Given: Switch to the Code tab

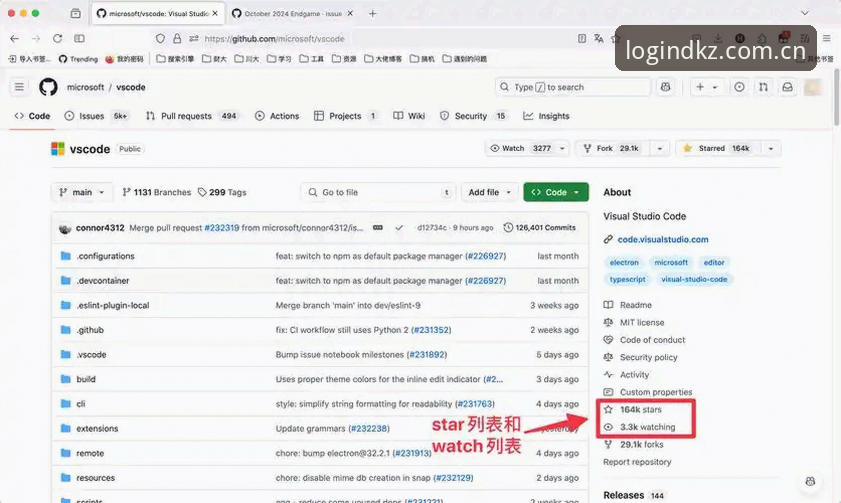Looking at the screenshot, I should tap(32, 116).
